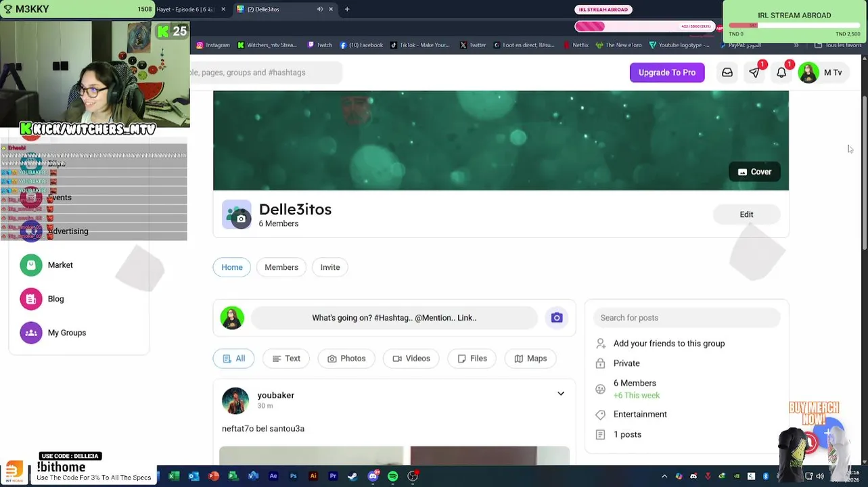Mute the Delle3itos tab audio icon
Viewport: 868px width, 487px height.
coord(319,9)
